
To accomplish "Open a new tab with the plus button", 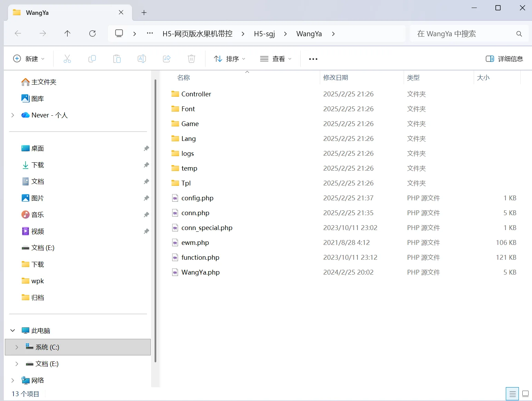I will tap(144, 13).
